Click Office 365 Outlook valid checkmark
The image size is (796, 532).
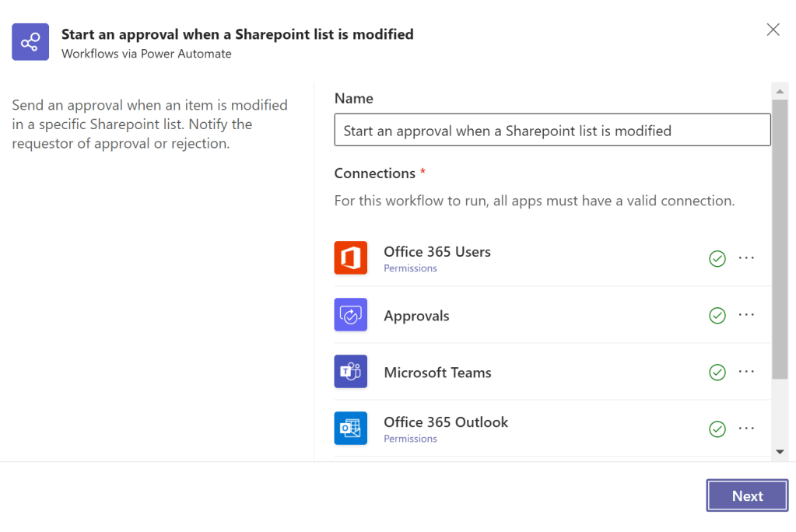717,429
